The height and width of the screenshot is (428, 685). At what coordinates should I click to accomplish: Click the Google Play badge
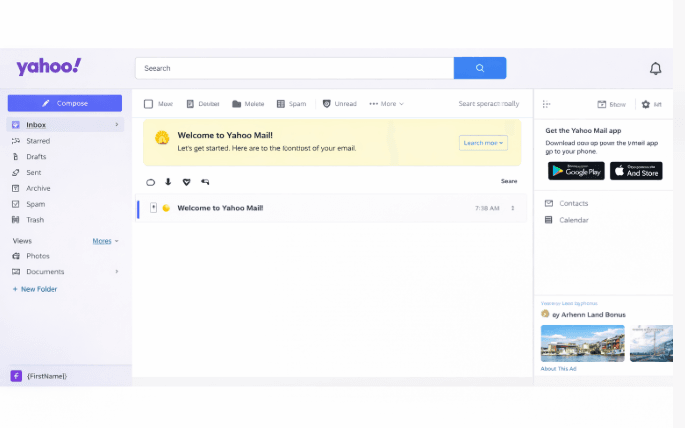576,171
